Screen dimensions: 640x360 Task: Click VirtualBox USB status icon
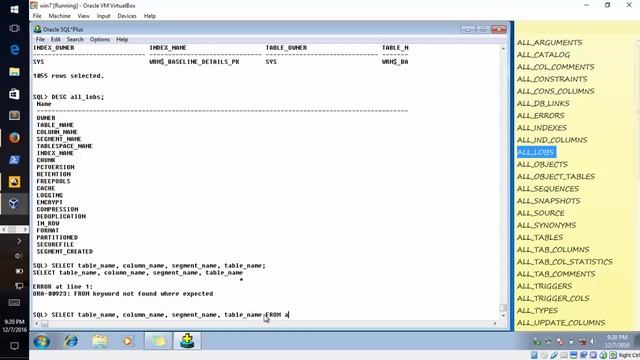click(x=554, y=356)
